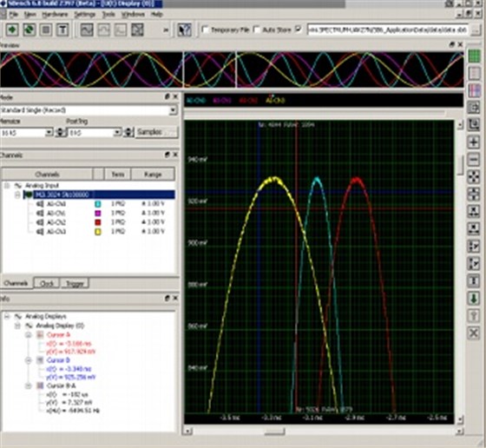The height and width of the screenshot is (448, 486).
Task: Click the X icon at bottom of right toolbar
Action: pyautogui.click(x=474, y=333)
